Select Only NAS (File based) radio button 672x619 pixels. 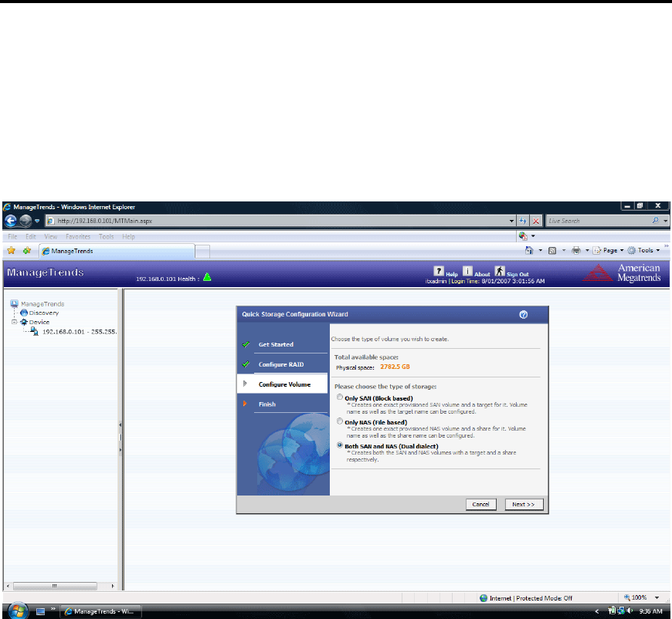[340, 421]
